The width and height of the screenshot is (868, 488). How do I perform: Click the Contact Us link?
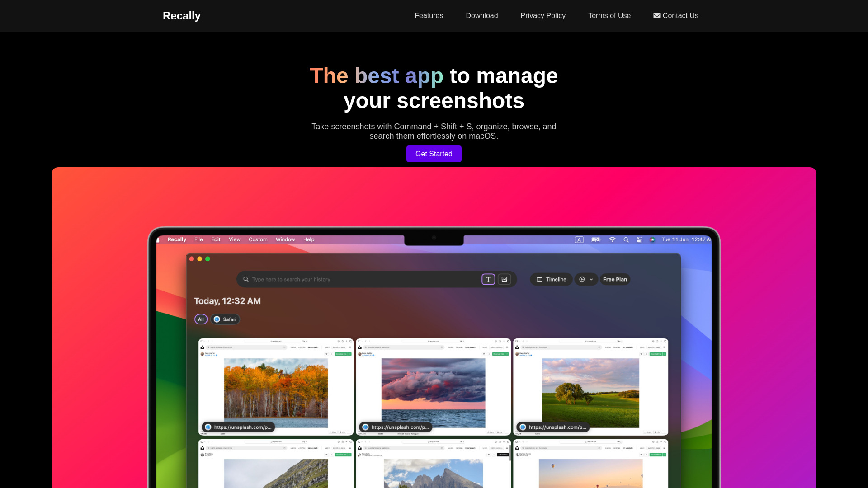pos(675,15)
